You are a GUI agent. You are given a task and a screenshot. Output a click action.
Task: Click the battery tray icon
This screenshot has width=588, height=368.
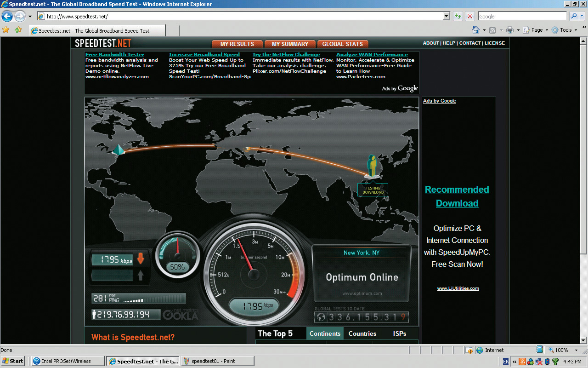point(547,362)
